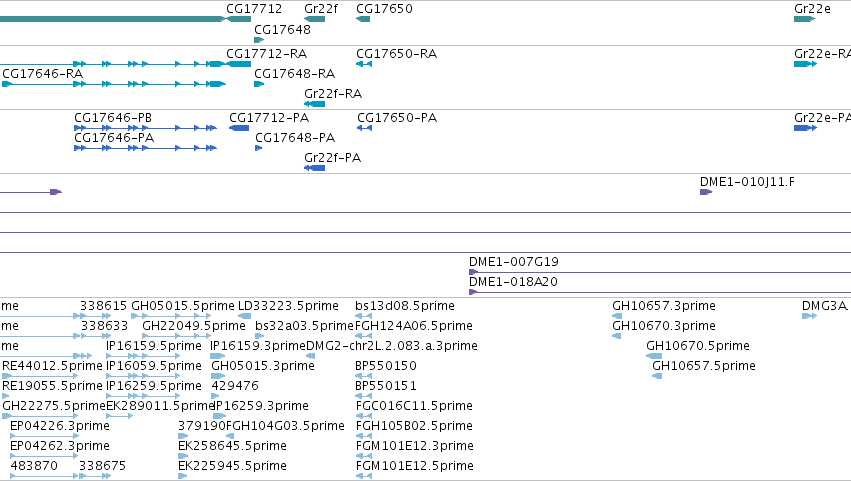Screen dimensions: 851x481
Task: Select the 338633 EST label
Action: 104,326
